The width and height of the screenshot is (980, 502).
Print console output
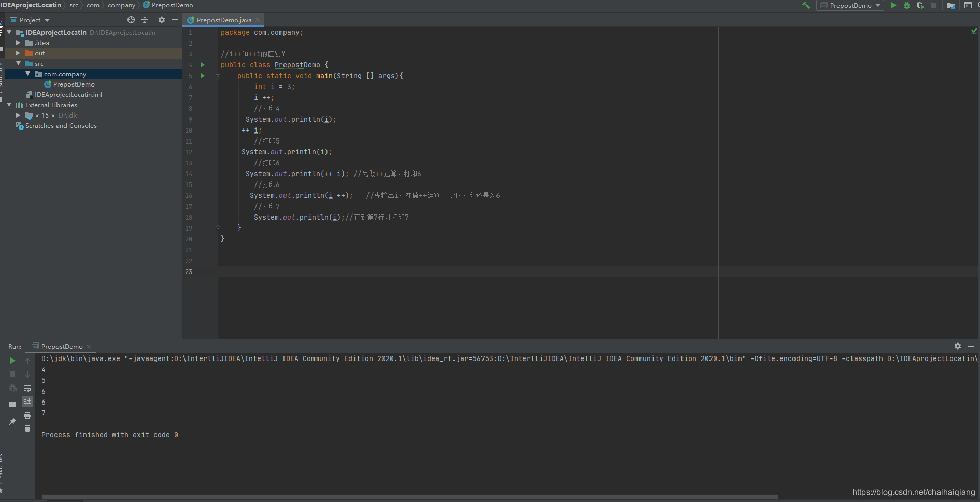click(27, 415)
